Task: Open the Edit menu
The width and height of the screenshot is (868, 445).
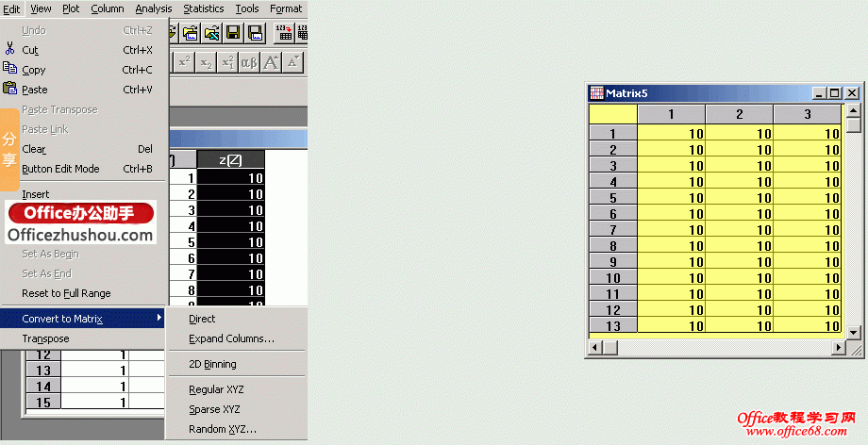Action: click(11, 8)
